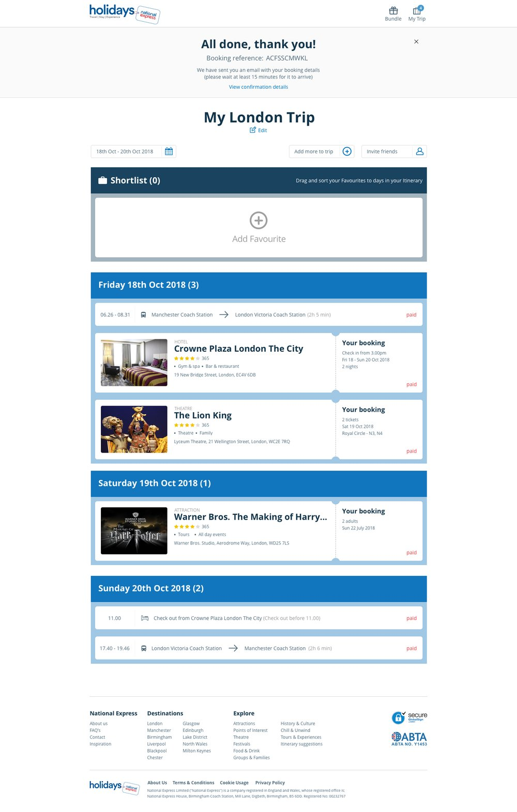Expand the Sunday 20th Oct 2018 section header
This screenshot has height=812, width=517.
(x=258, y=588)
